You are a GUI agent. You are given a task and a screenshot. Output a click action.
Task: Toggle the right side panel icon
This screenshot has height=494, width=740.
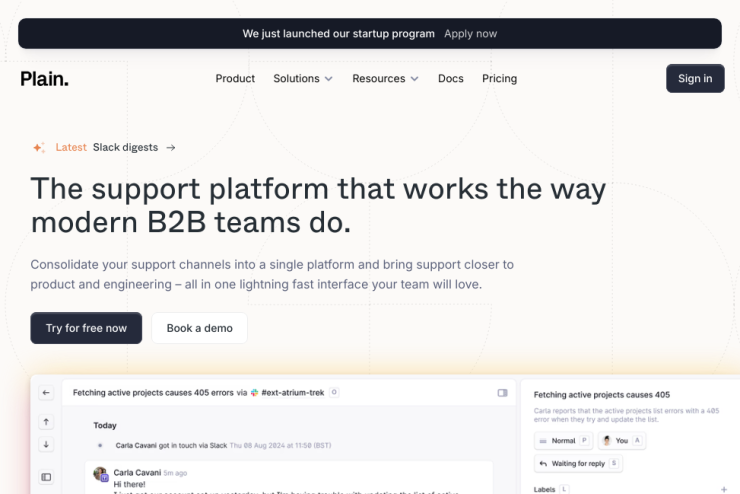coord(503,393)
